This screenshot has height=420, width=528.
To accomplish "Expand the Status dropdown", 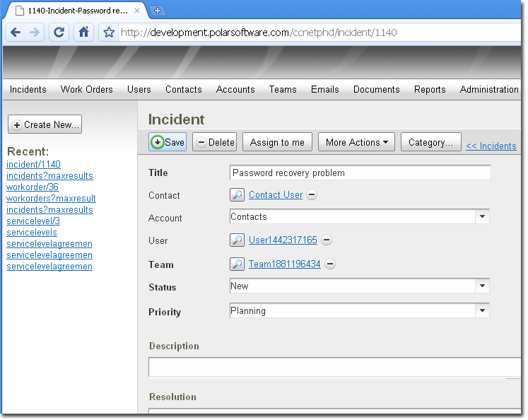I will pyautogui.click(x=482, y=286).
